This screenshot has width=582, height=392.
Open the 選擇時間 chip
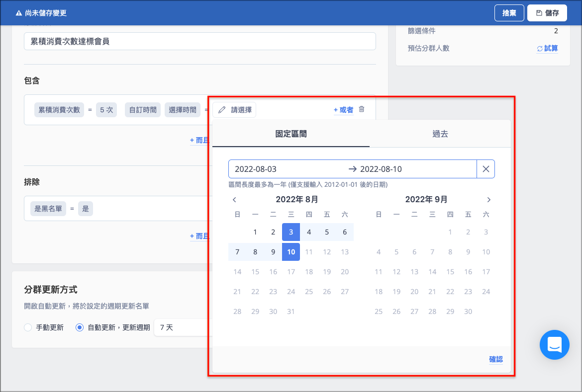click(x=183, y=110)
